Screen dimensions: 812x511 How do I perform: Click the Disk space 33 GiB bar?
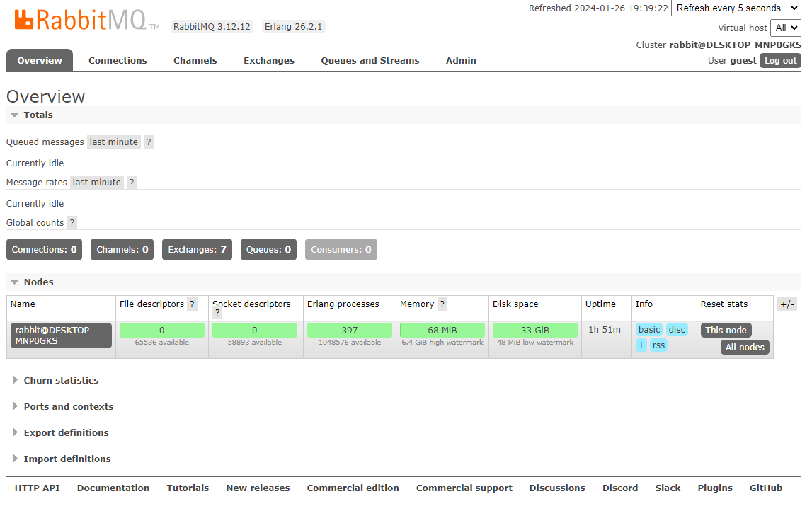[535, 331]
